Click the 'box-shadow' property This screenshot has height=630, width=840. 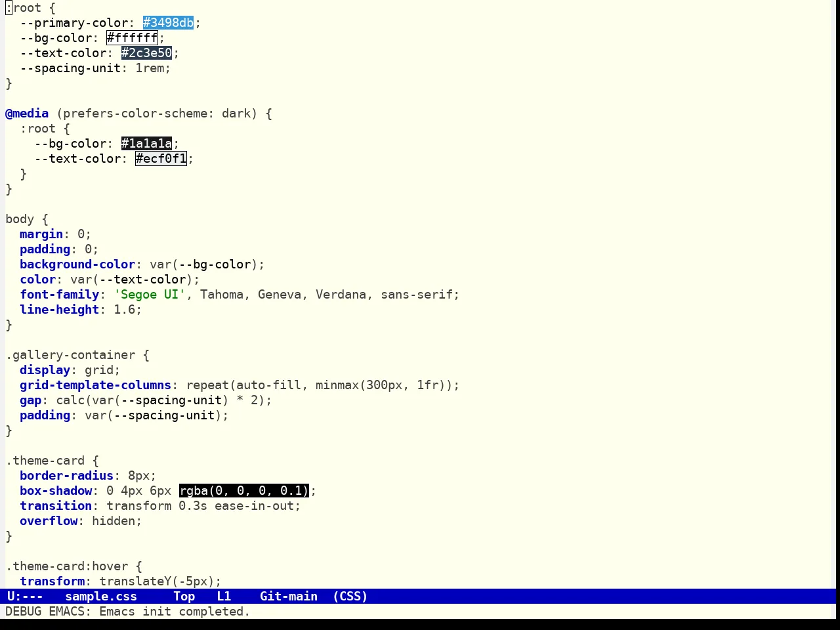coord(56,491)
